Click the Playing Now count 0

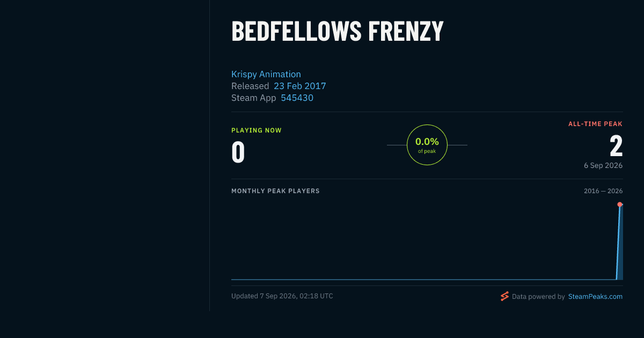click(238, 152)
